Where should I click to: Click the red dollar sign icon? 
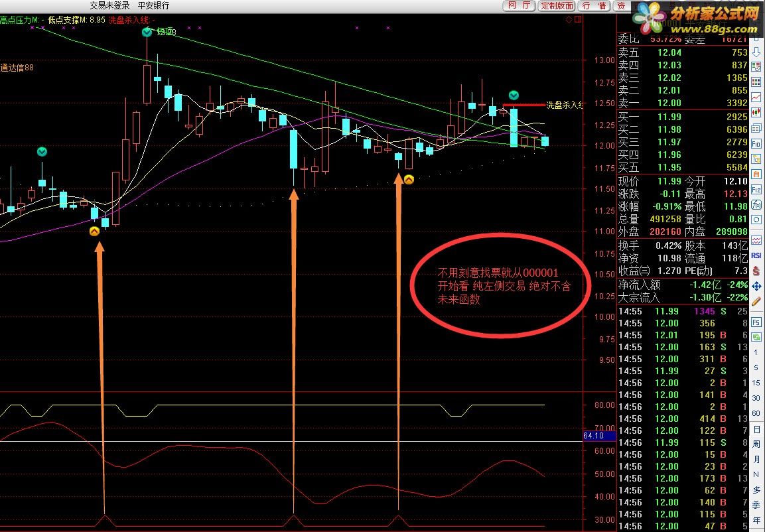[756, 270]
